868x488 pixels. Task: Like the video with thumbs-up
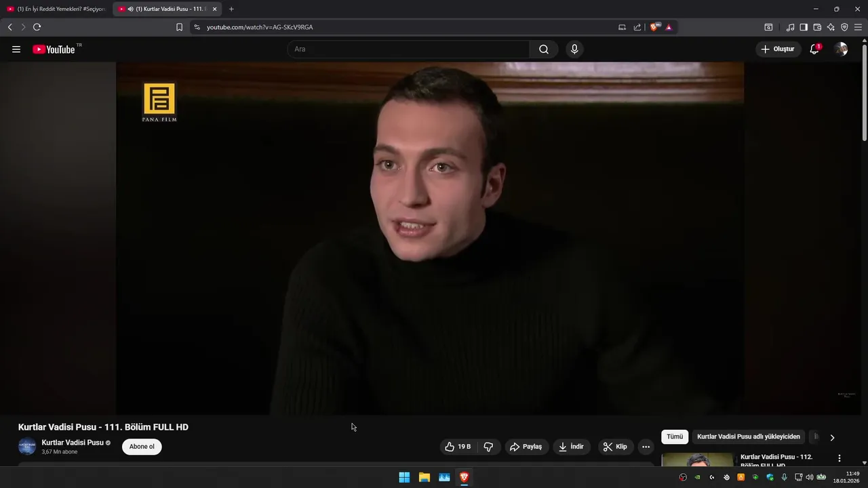(x=458, y=447)
